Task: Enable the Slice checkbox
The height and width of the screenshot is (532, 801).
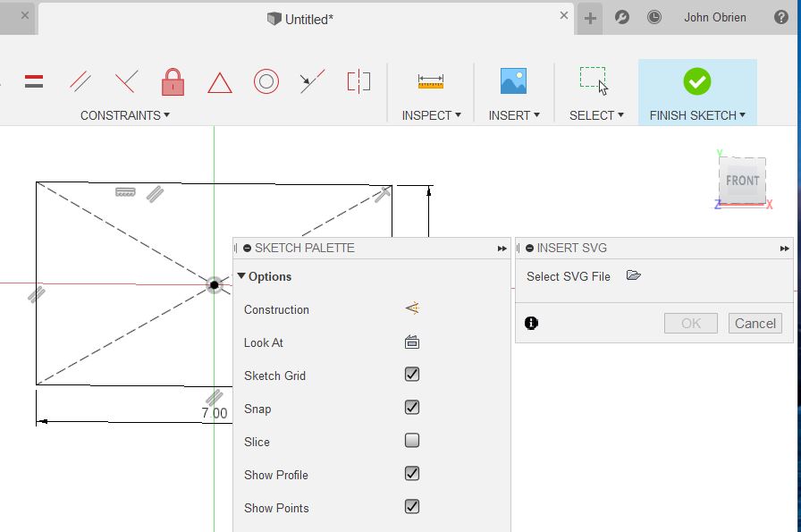Action: pos(412,441)
